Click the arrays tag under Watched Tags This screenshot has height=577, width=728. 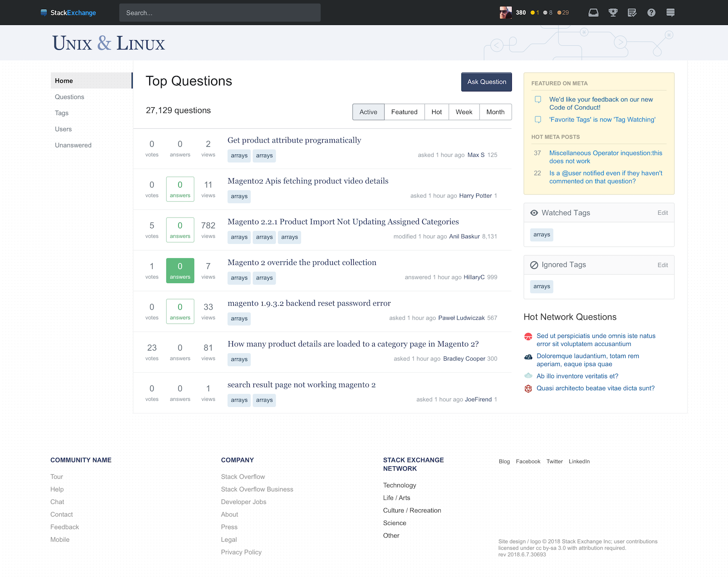point(542,235)
